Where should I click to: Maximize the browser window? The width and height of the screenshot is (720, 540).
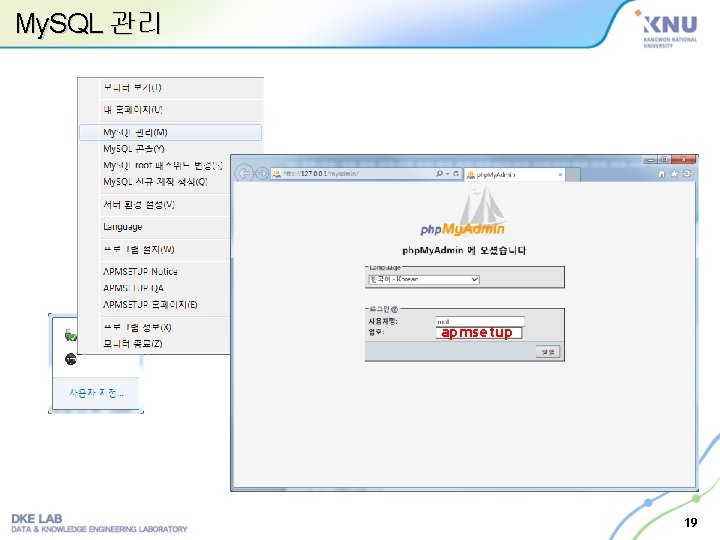664,160
